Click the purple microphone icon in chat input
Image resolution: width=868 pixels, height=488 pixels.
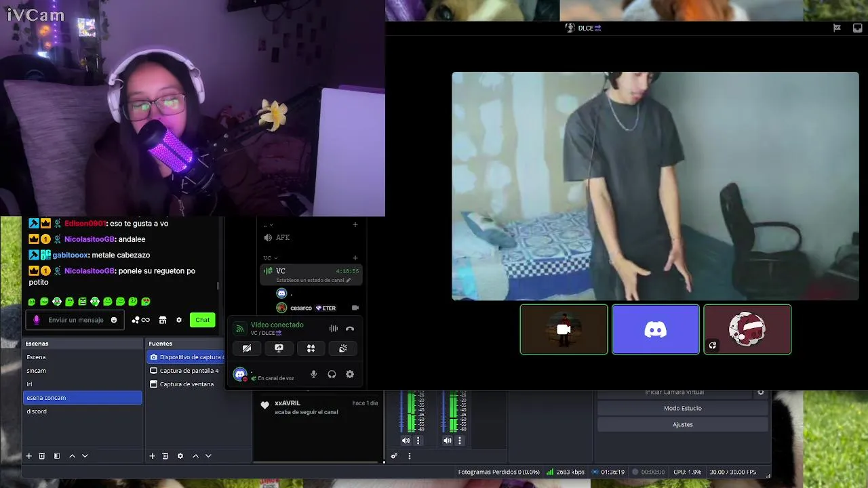click(x=37, y=320)
